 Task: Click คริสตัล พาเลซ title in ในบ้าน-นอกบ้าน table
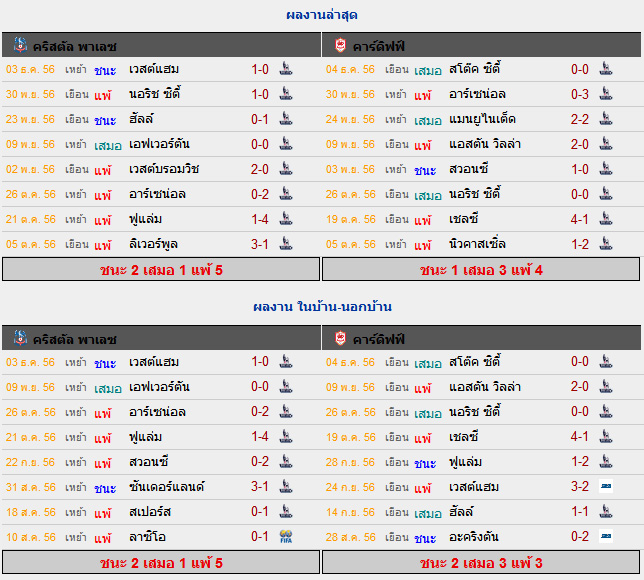(75, 339)
